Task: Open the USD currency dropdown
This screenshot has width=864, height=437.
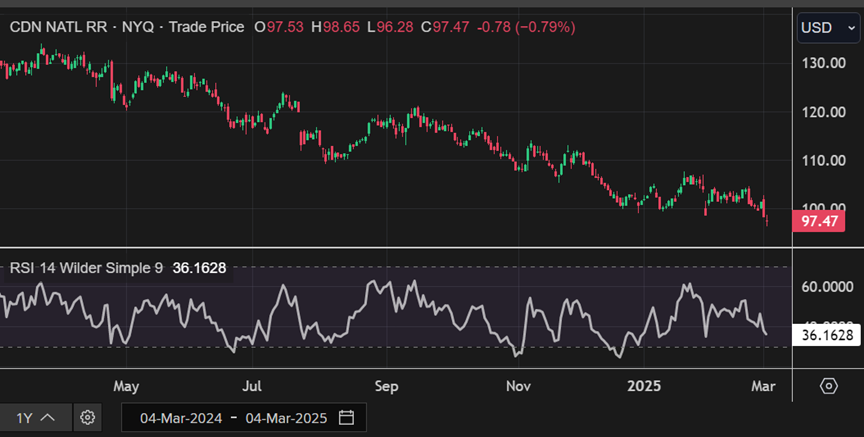Action: point(827,27)
